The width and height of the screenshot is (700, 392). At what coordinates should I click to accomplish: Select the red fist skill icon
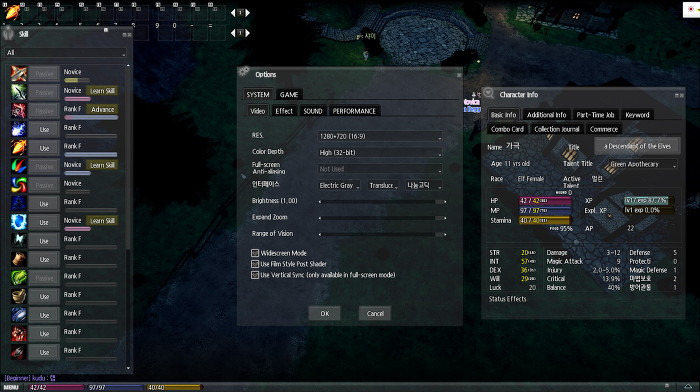click(19, 333)
